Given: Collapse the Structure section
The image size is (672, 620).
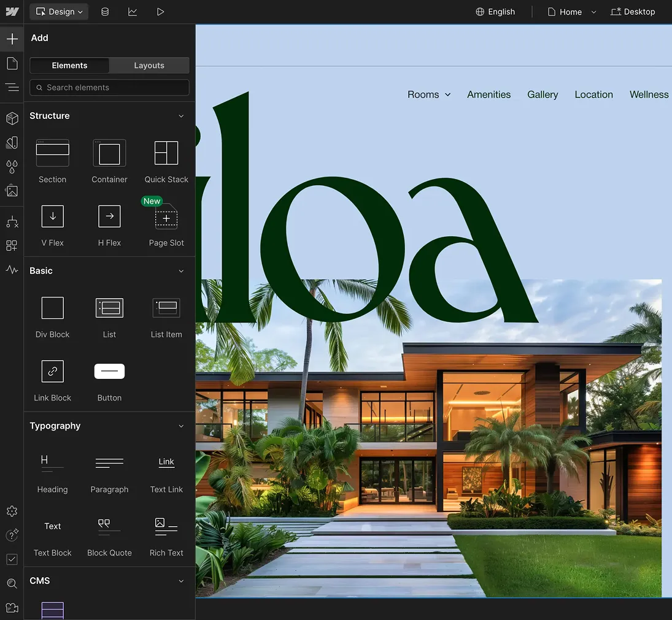Looking at the screenshot, I should pos(181,116).
